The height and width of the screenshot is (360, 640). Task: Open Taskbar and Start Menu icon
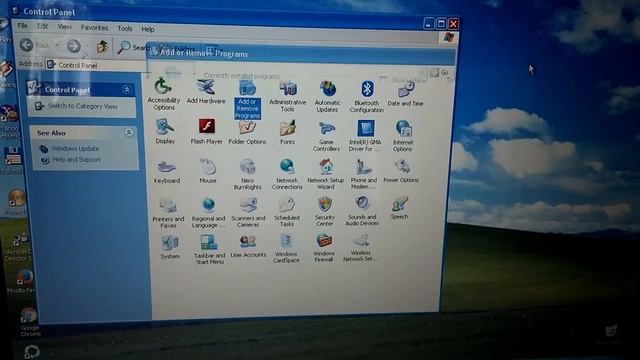[x=209, y=249]
